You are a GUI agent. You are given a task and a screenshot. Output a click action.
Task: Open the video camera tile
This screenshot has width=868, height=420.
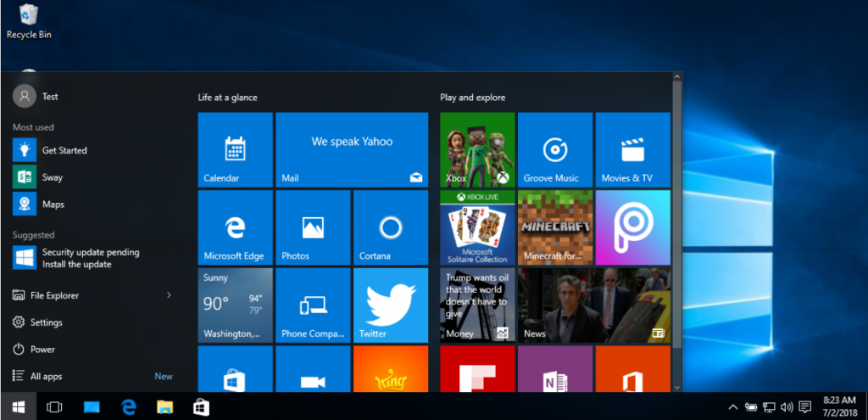pos(313,368)
